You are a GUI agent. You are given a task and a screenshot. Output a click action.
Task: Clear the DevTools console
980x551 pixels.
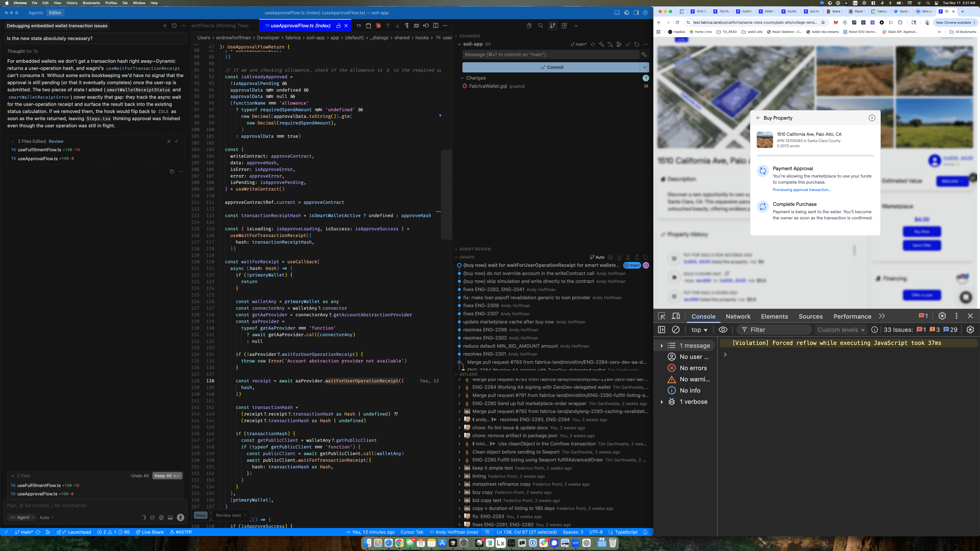point(676,330)
